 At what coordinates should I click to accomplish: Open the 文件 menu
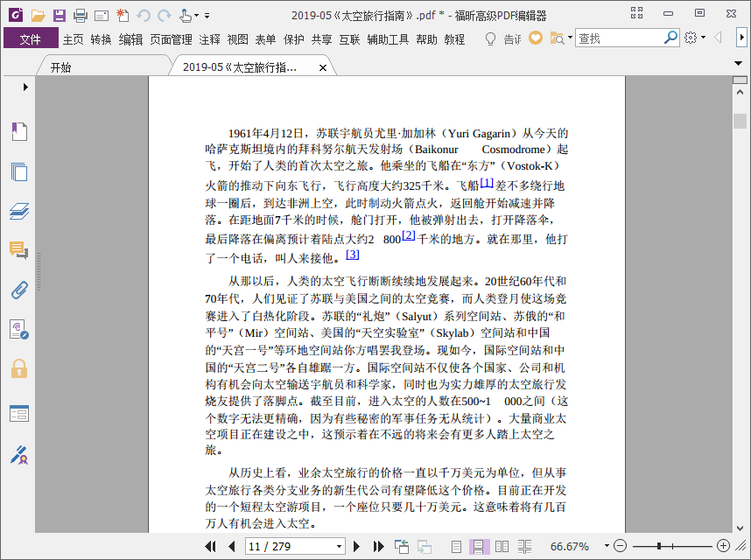click(31, 38)
